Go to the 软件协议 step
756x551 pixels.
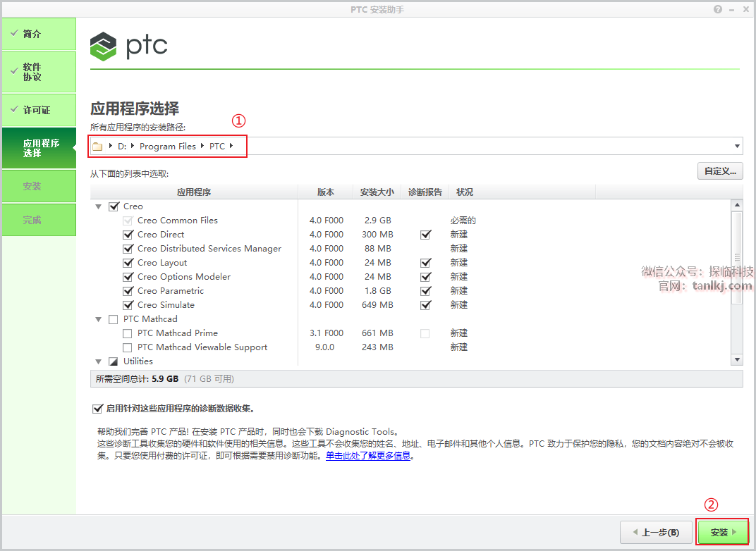39,72
